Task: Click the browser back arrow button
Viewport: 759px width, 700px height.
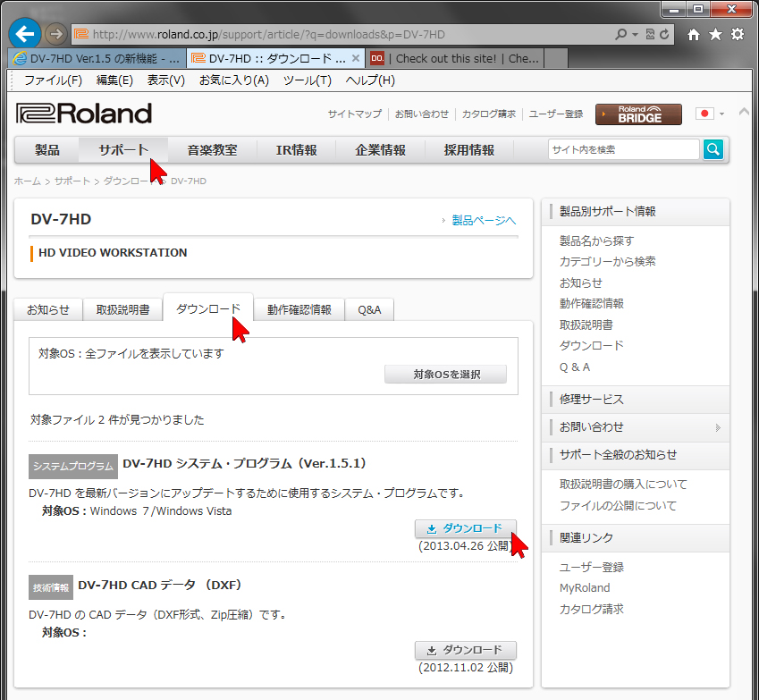Action: pos(24,35)
